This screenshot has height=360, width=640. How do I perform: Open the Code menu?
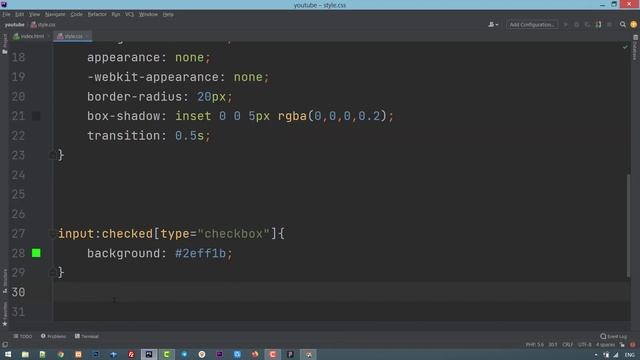(x=76, y=14)
